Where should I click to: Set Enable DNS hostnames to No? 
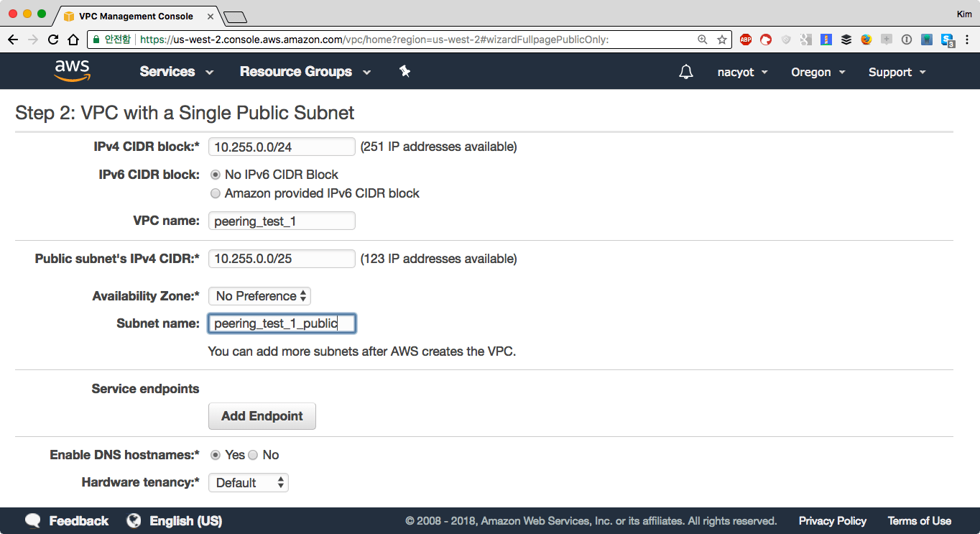pos(253,455)
